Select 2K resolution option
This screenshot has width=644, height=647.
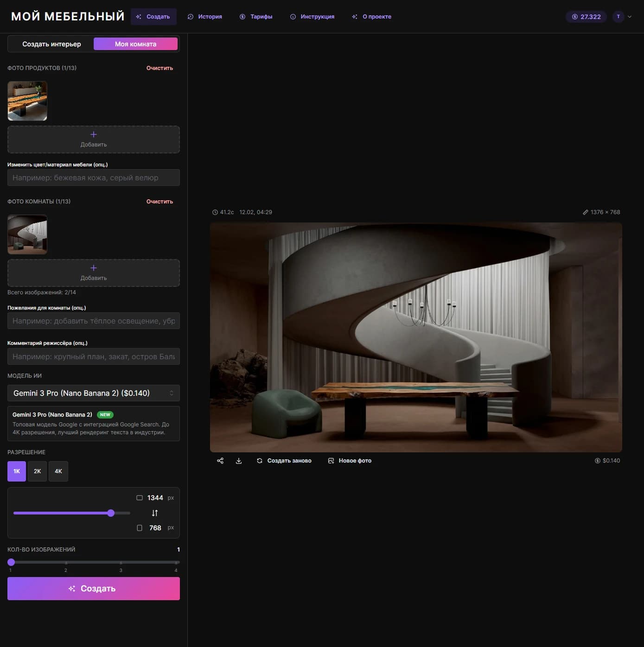point(37,471)
